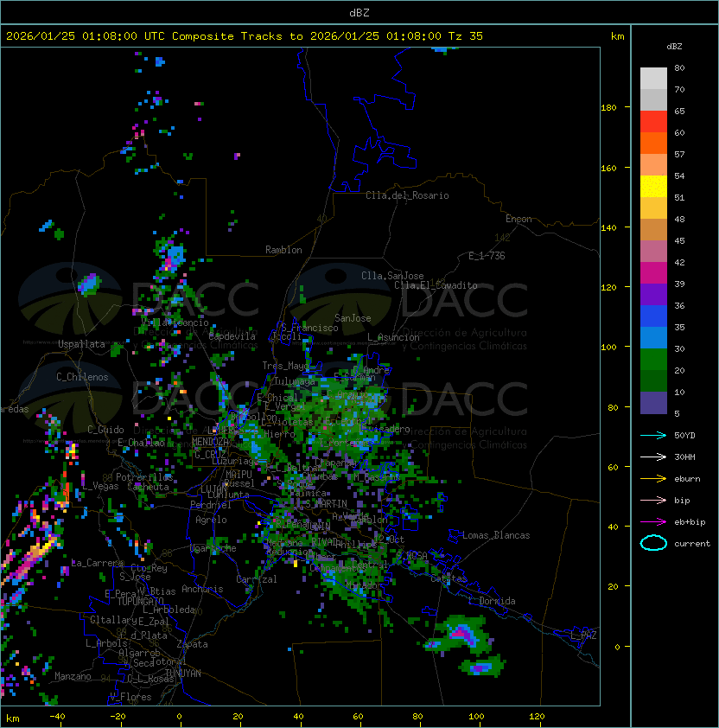Click the '180' tick on the right axis
This screenshot has height=728, width=719.
(x=608, y=108)
